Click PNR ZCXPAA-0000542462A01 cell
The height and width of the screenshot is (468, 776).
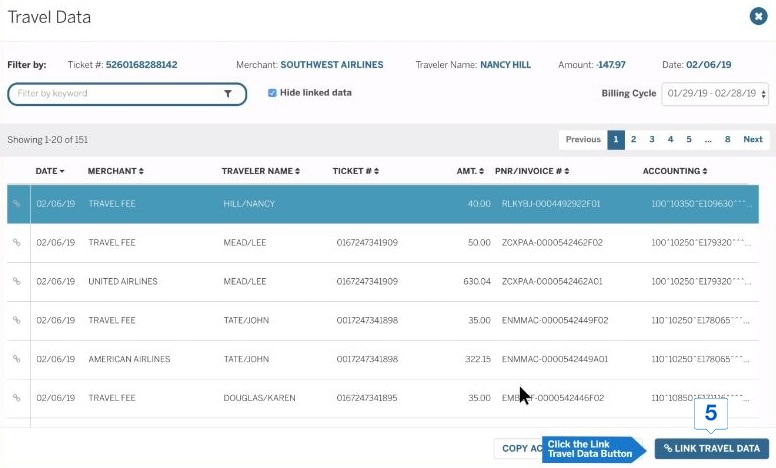(x=552, y=281)
